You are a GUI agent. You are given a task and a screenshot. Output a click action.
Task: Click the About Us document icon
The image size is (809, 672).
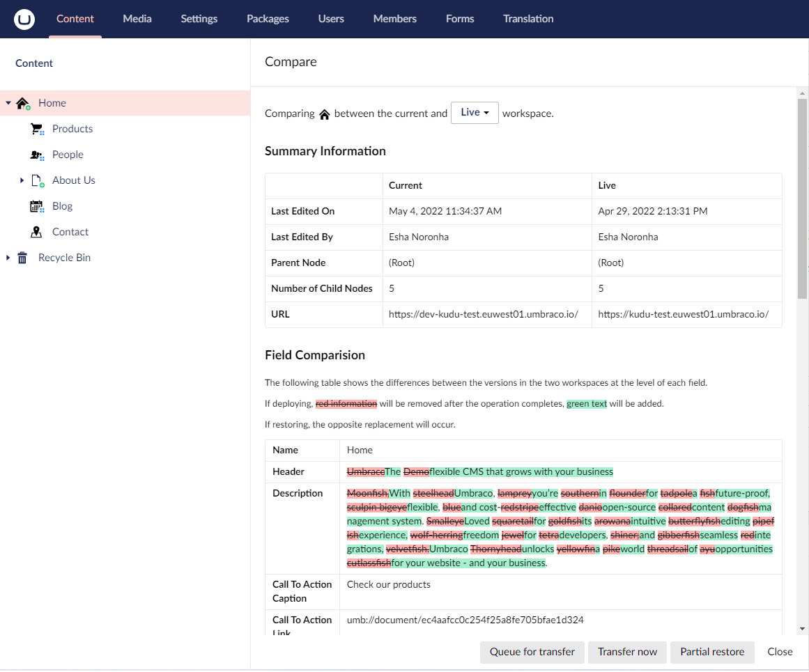37,180
